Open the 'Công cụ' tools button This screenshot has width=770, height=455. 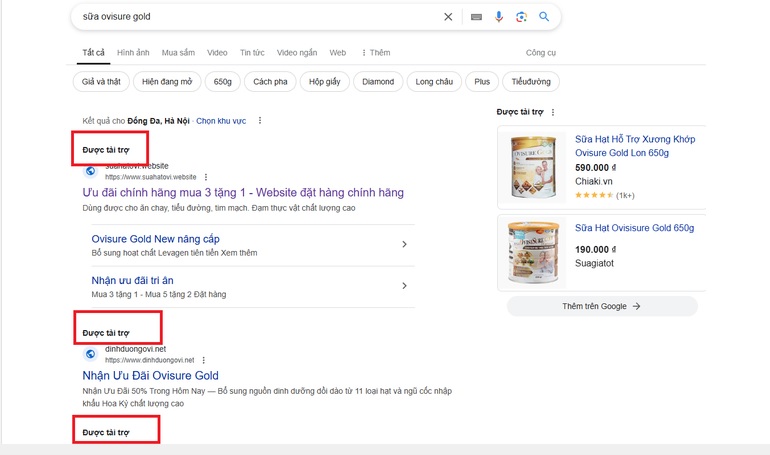click(541, 53)
